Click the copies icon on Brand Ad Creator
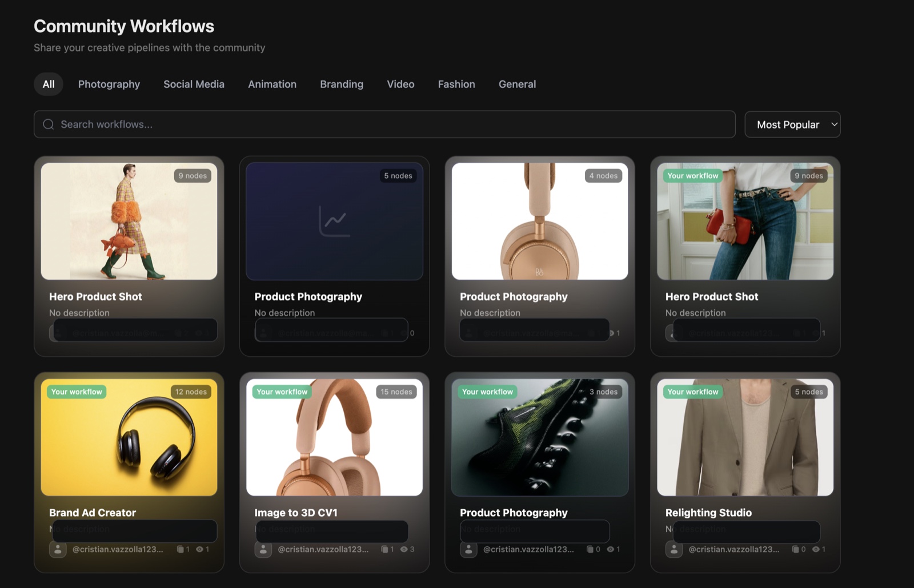Viewport: 914px width, 588px height. tap(181, 549)
